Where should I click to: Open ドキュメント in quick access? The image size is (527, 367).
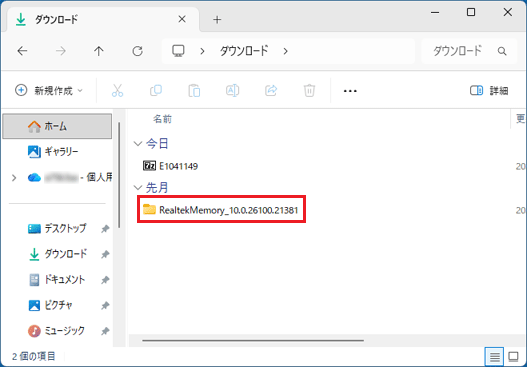(57, 280)
